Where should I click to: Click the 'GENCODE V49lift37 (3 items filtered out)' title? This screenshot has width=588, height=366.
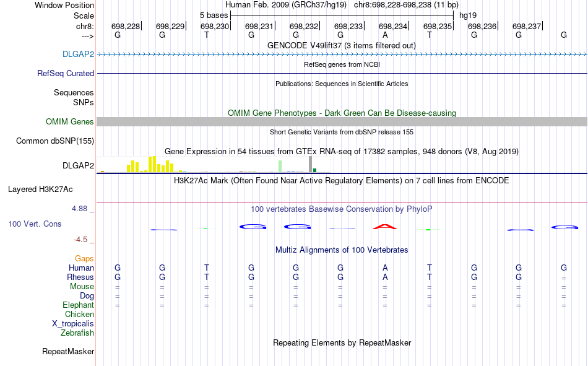click(342, 45)
